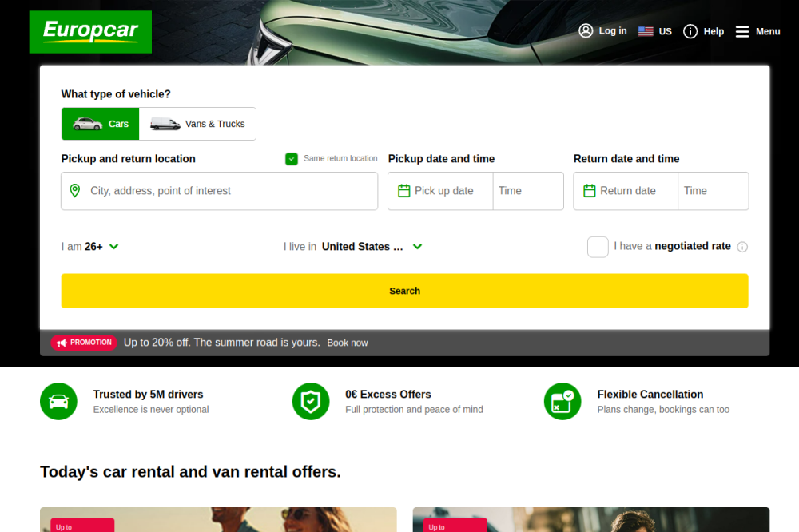Follow the Book now promotion link
This screenshot has height=532, width=799.
[x=348, y=343]
